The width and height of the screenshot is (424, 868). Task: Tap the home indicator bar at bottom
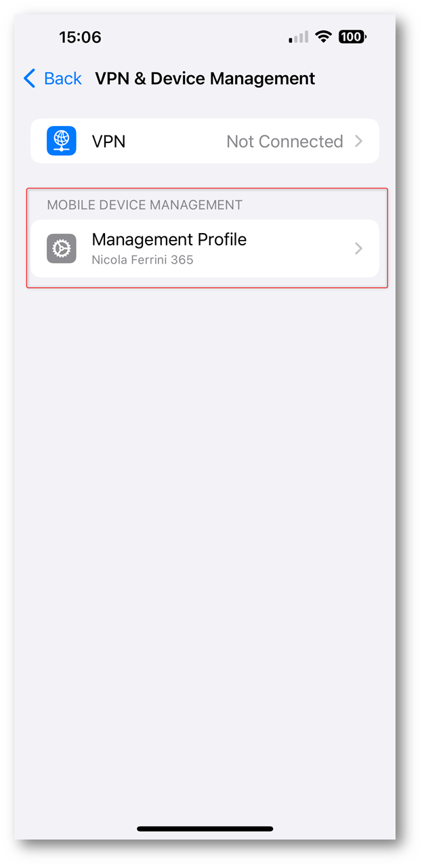pyautogui.click(x=205, y=828)
